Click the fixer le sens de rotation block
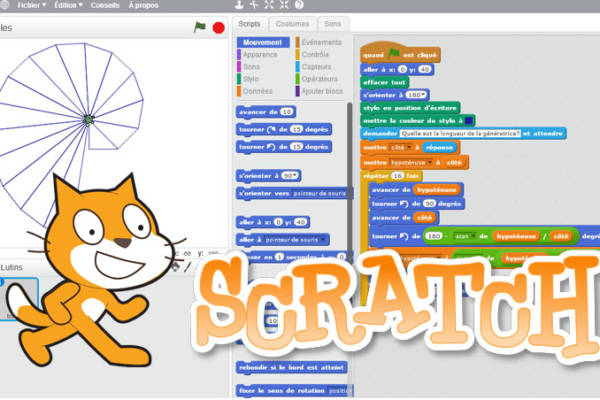The image size is (600, 400). [294, 391]
